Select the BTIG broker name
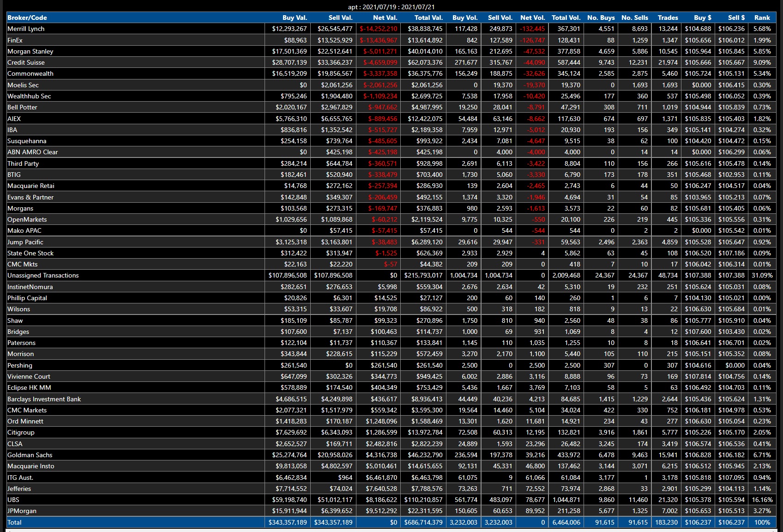 14,175
